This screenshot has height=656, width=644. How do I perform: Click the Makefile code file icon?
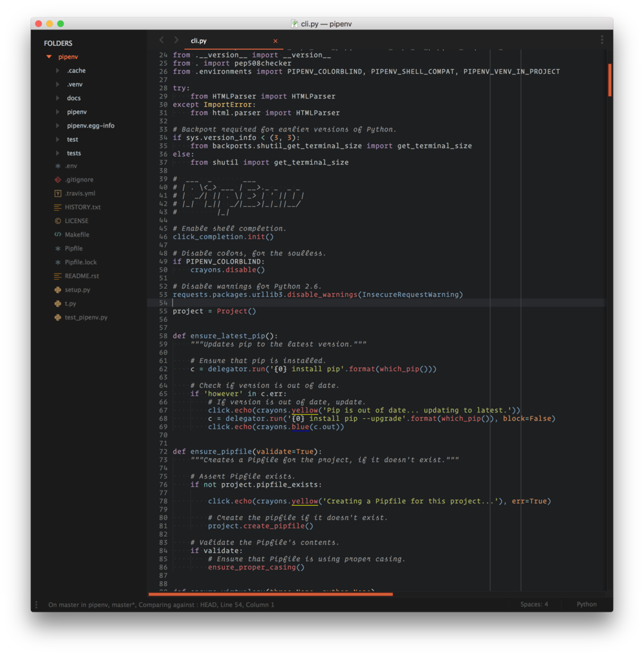point(58,235)
